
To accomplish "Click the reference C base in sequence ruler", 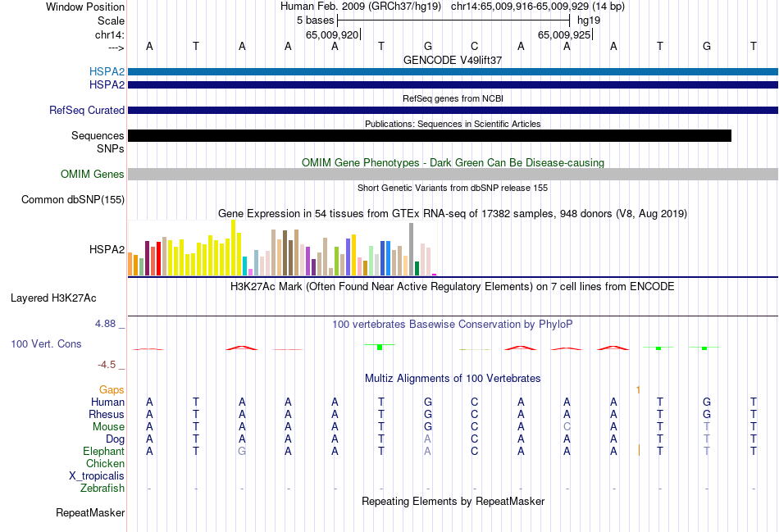I will click(x=475, y=46).
